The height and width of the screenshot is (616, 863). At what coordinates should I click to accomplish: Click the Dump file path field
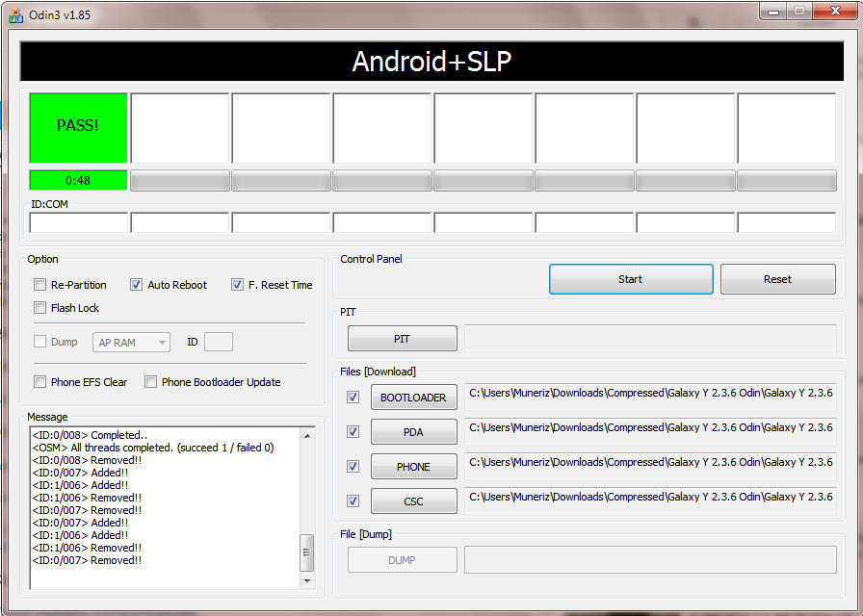[x=650, y=559]
